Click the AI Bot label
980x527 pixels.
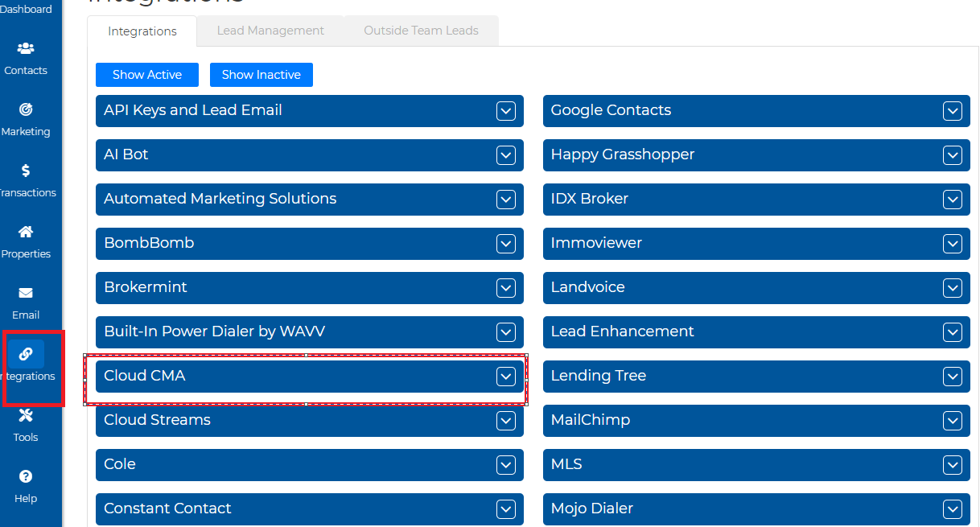tap(126, 154)
